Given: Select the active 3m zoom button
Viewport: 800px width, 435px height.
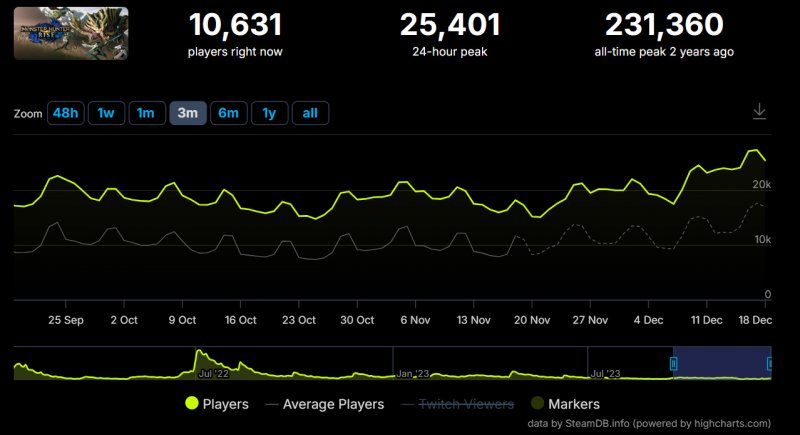Looking at the screenshot, I should pyautogui.click(x=188, y=113).
